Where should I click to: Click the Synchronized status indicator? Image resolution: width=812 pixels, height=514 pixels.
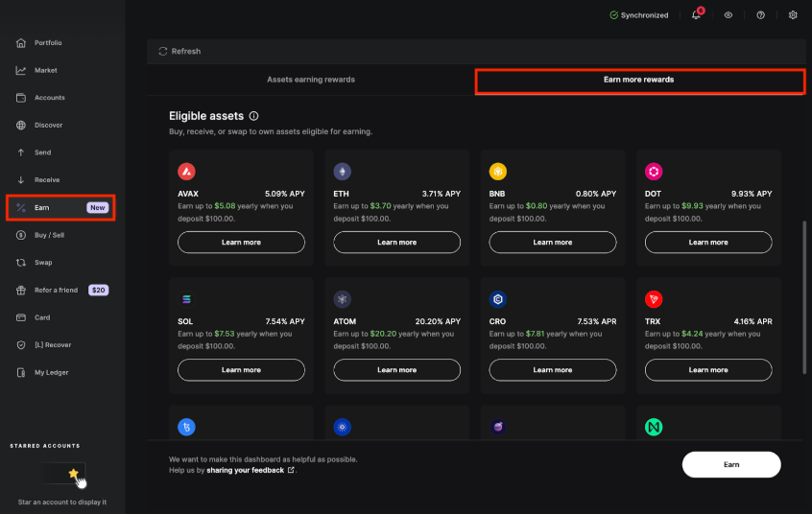638,15
